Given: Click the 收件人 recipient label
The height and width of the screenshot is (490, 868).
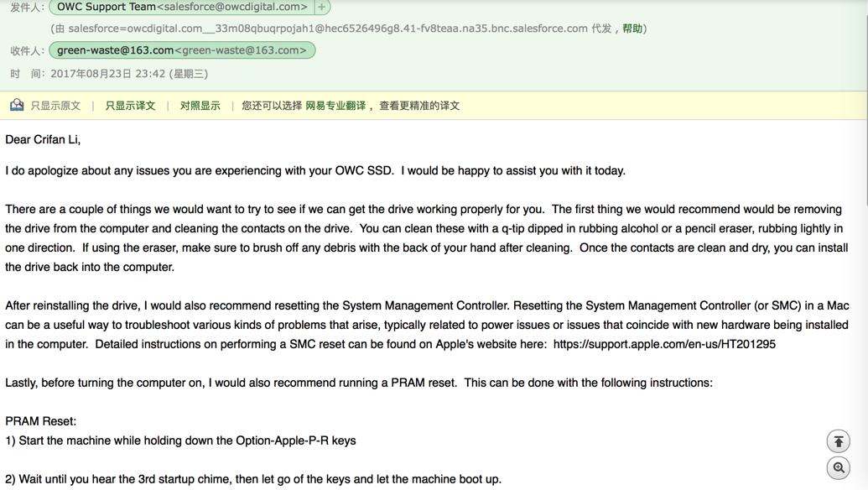Looking at the screenshot, I should pyautogui.click(x=27, y=50).
